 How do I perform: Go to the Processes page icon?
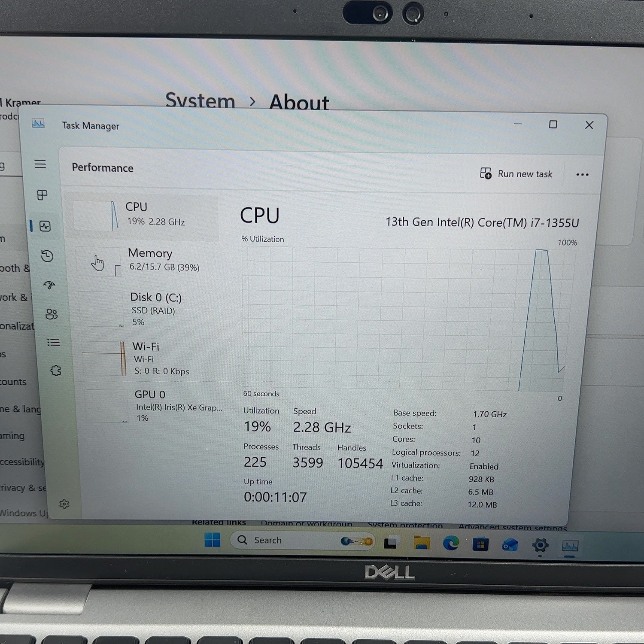pos(42,195)
